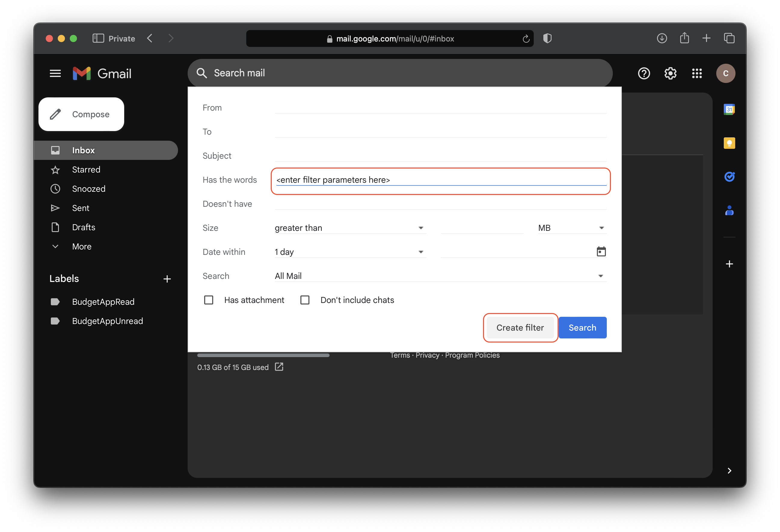Screen dimensions: 780x532
Task: Click the date picker calendar icon
Action: coord(601,252)
